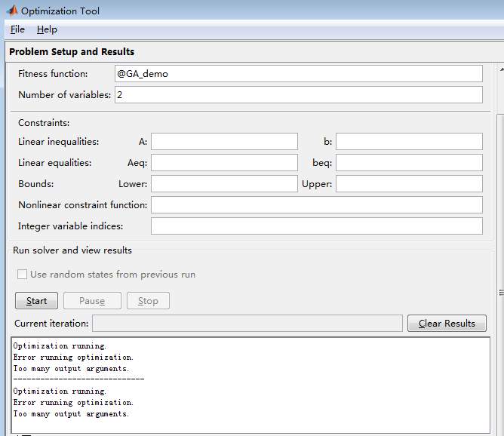Click the first 'Too many output arguments.' line
Image resolution: width=504 pixels, height=436 pixels.
click(71, 369)
